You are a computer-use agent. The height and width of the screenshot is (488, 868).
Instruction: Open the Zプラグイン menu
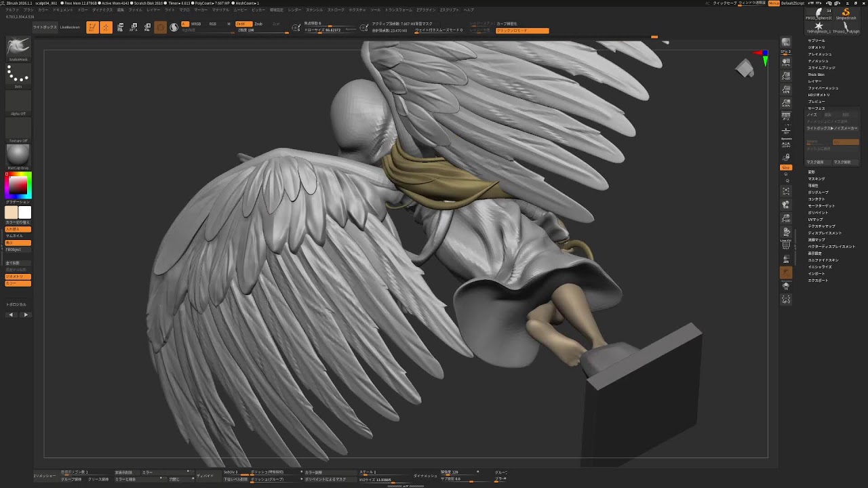coord(426,10)
